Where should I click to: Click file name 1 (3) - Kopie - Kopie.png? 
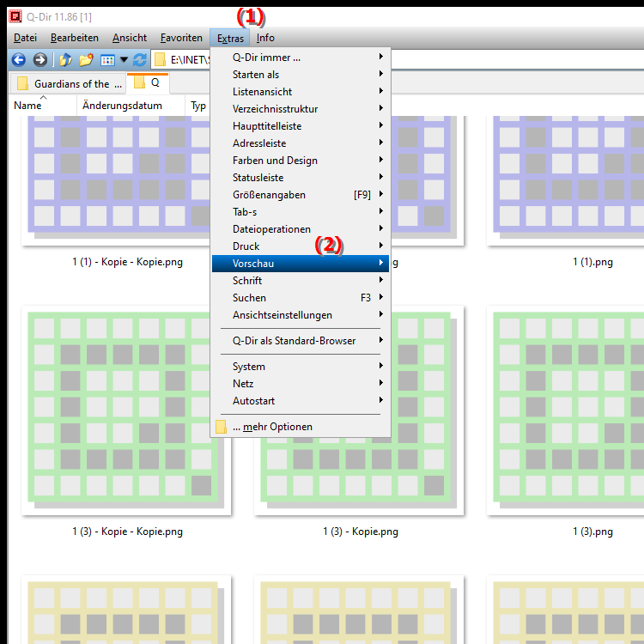(x=127, y=532)
